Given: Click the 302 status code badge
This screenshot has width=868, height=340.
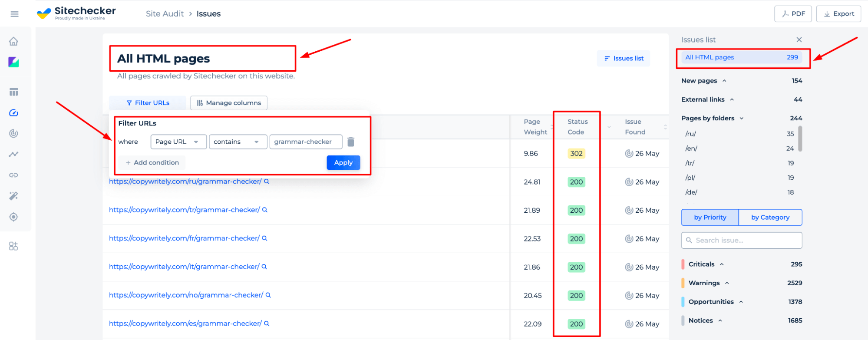Looking at the screenshot, I should tap(576, 153).
